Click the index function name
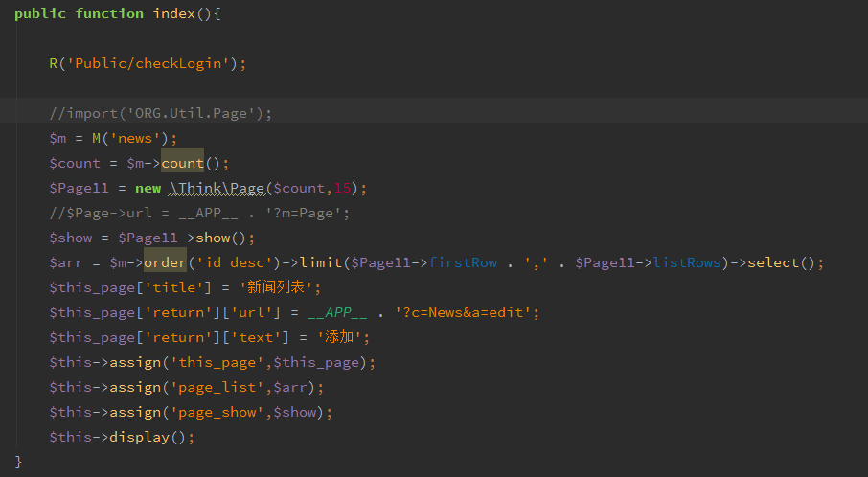Screen dimensions: 868x477 click(175, 13)
